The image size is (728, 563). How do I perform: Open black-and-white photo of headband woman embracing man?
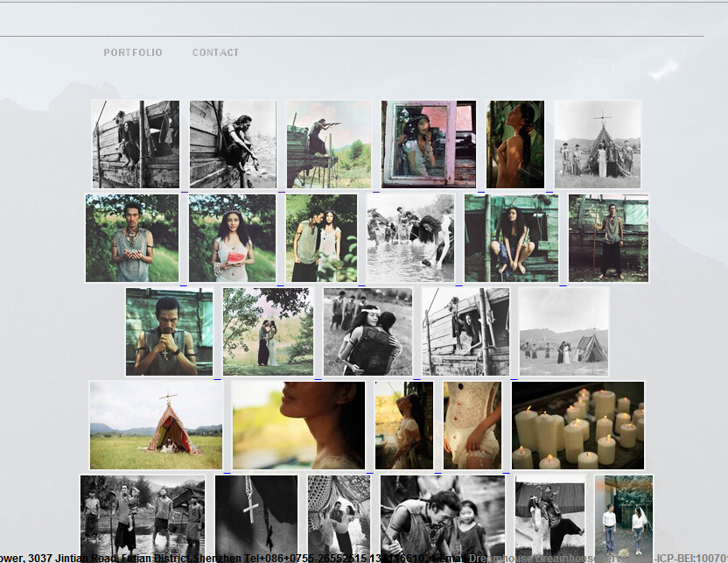click(x=367, y=332)
